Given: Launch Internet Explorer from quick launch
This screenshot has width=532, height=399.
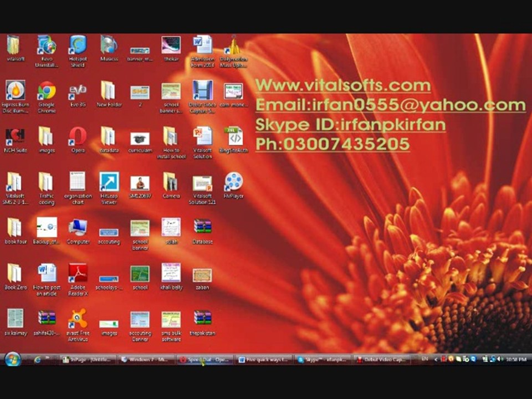Looking at the screenshot, I should [37, 360].
